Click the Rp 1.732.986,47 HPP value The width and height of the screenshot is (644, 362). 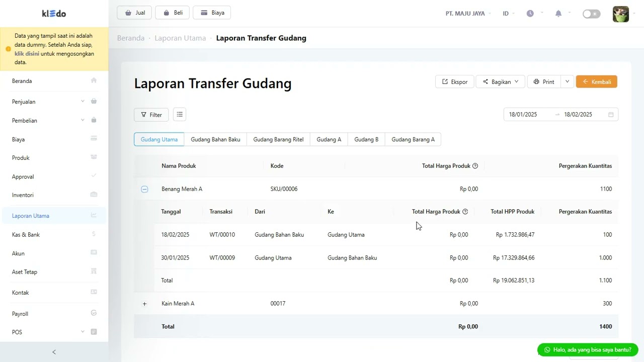coord(515,235)
